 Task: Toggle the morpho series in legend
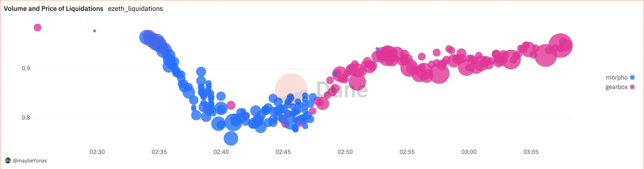click(x=620, y=77)
